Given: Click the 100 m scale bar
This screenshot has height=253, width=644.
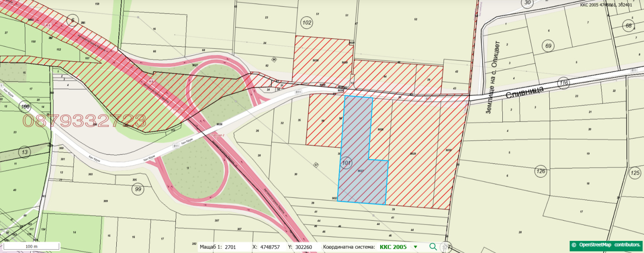Looking at the screenshot, I should point(31,246).
